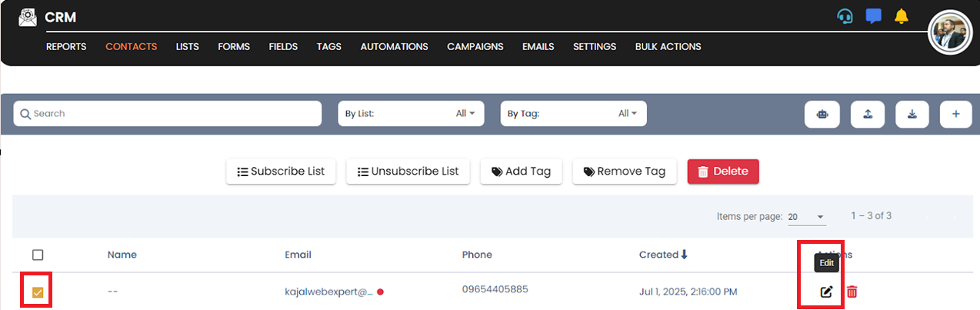
Task: Click the upload contacts icon button
Action: click(x=868, y=114)
